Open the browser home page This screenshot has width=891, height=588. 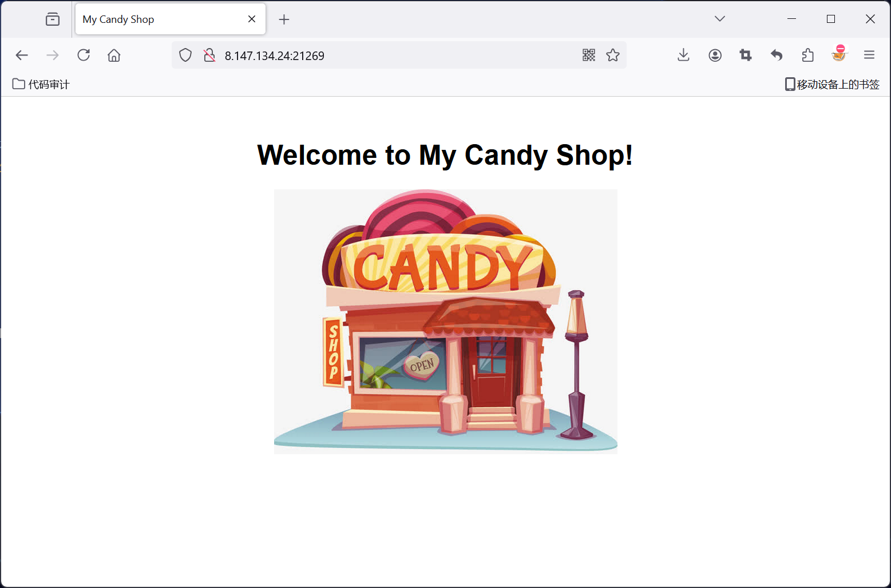pos(114,55)
